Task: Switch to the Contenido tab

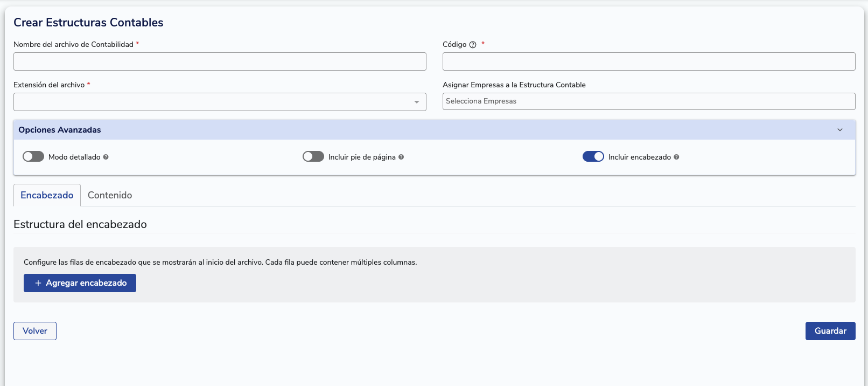Action: [110, 195]
